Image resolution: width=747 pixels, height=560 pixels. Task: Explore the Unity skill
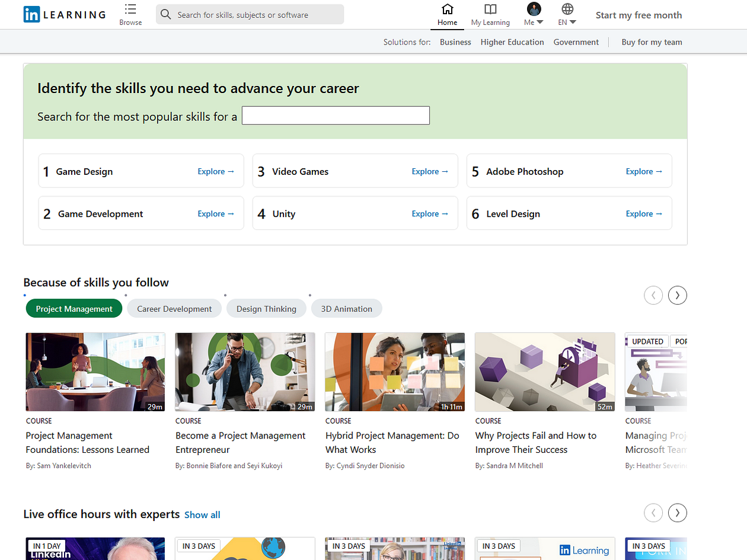coord(430,214)
